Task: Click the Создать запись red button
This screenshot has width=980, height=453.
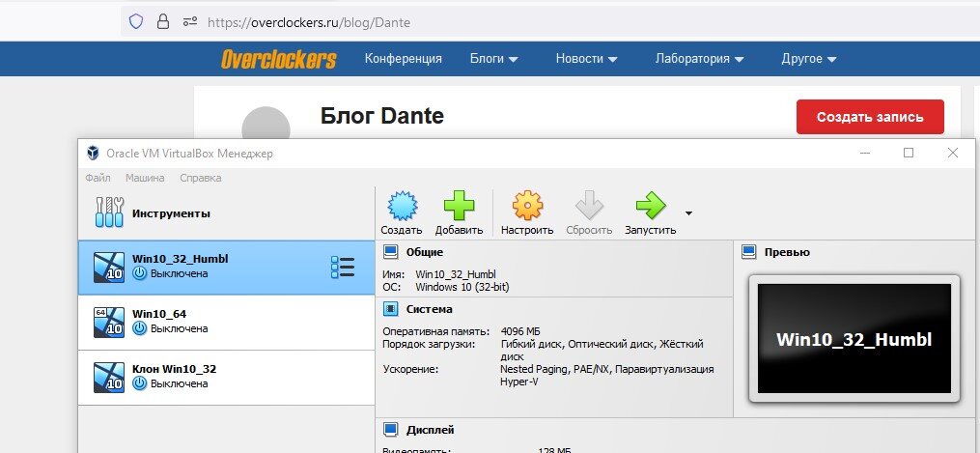Action: pos(870,117)
